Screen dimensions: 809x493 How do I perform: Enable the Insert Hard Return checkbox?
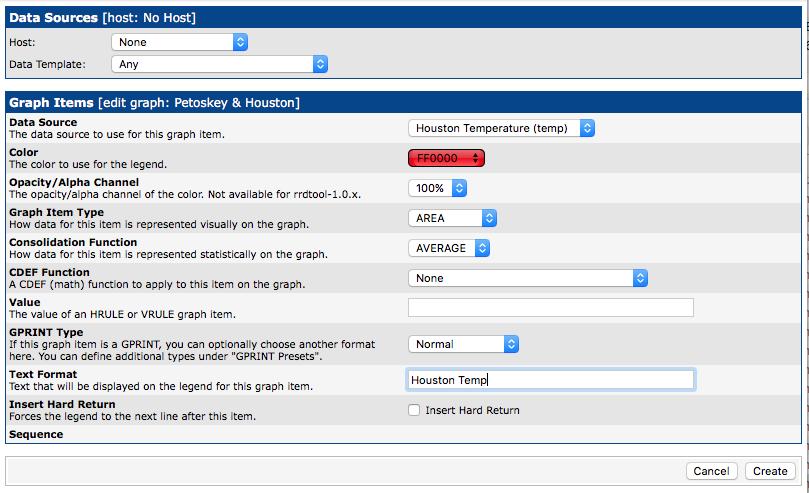[x=414, y=410]
